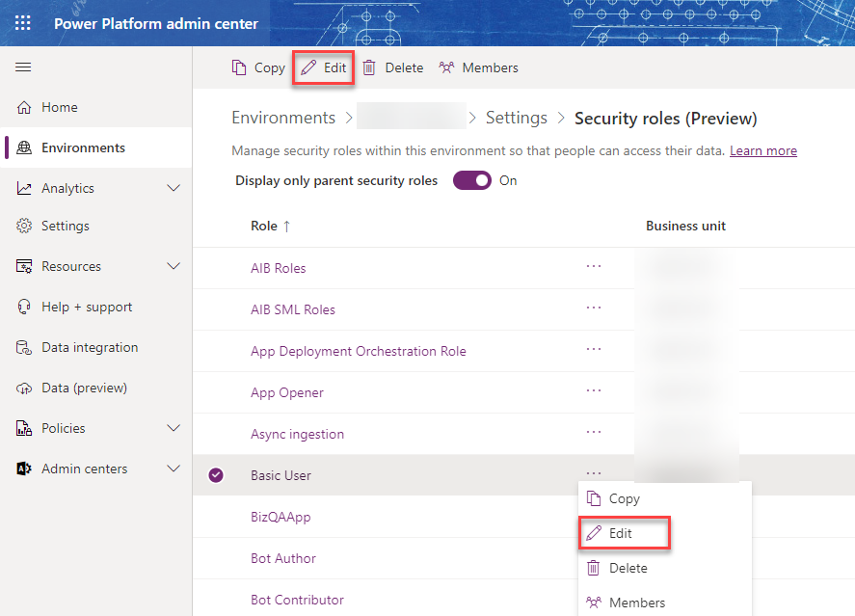Open the App Opener role link
Viewport: 855px width, 616px height.
tap(287, 392)
